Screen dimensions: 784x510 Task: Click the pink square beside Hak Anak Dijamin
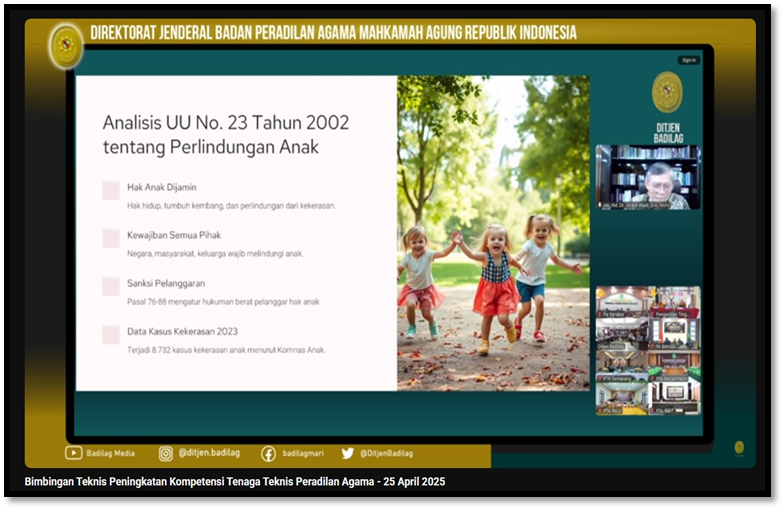click(x=111, y=190)
